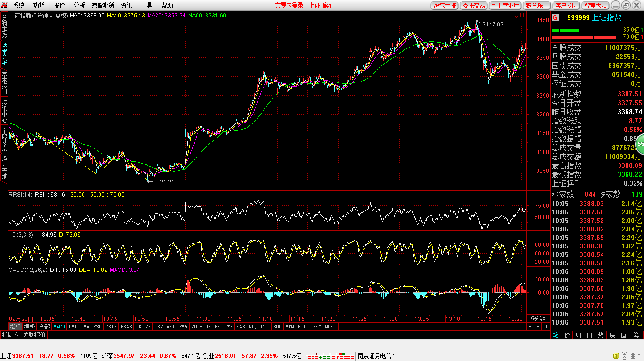Screen dimensions: 644x361
Task: Click the 南京证券电信7 server label
Action: point(376,356)
